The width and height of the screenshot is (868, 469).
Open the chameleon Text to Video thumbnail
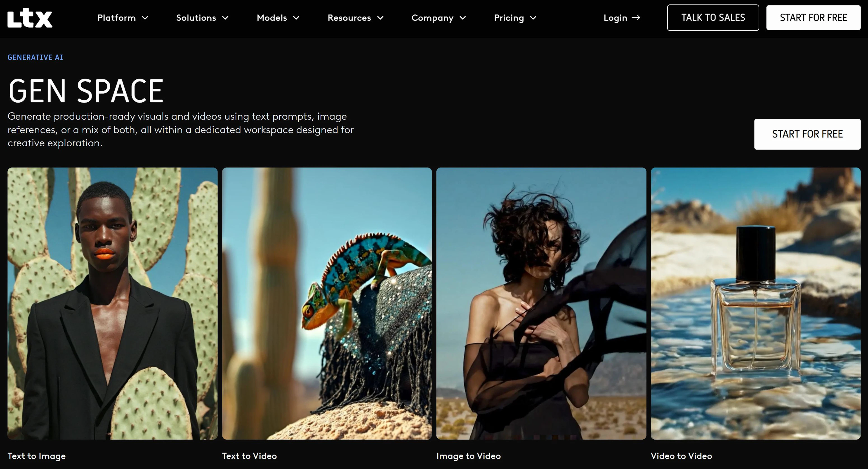pos(326,303)
